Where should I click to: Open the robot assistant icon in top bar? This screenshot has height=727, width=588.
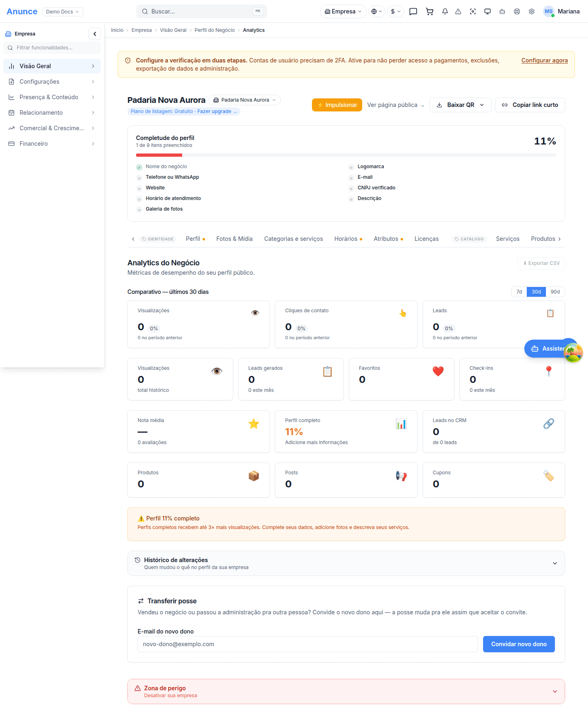coord(502,11)
